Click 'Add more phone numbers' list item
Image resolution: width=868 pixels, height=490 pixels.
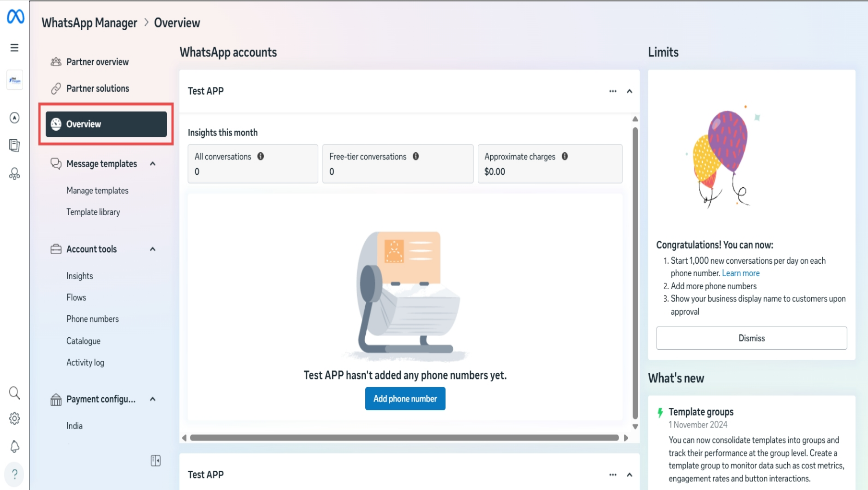(x=713, y=286)
